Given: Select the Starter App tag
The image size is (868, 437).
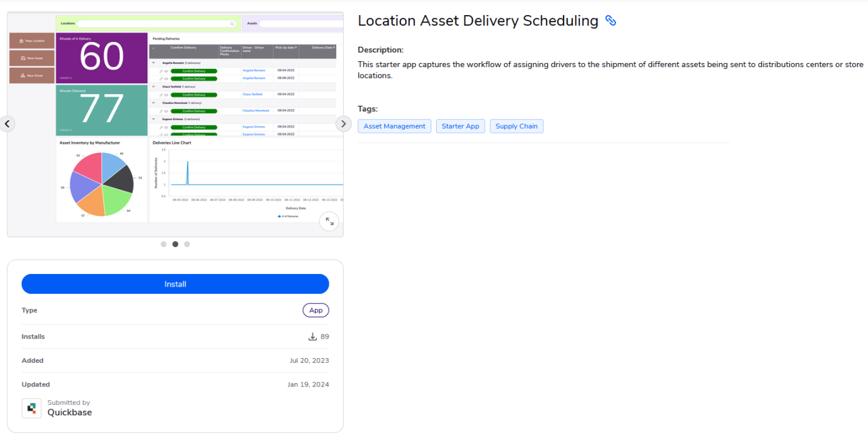Looking at the screenshot, I should tap(460, 126).
